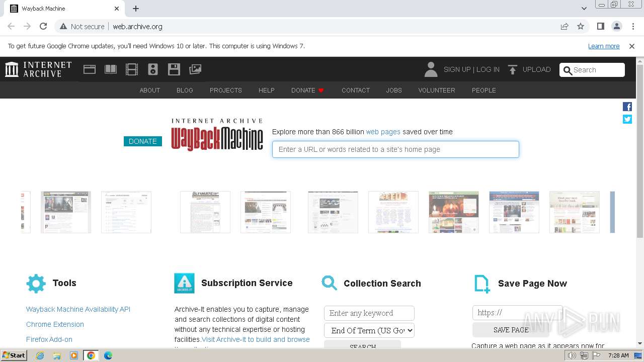
Task: Follow the 'web pages' link
Action: pos(383,132)
